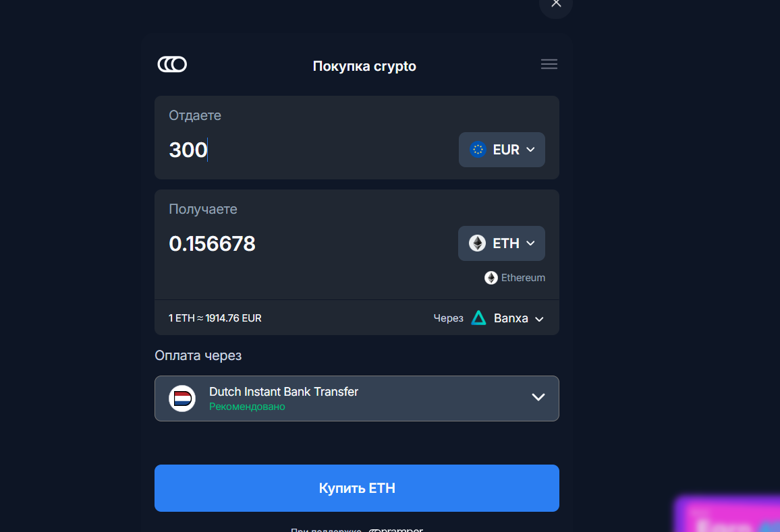Click the Onramper powered-by link
The height and width of the screenshot is (532, 780).
(396, 529)
